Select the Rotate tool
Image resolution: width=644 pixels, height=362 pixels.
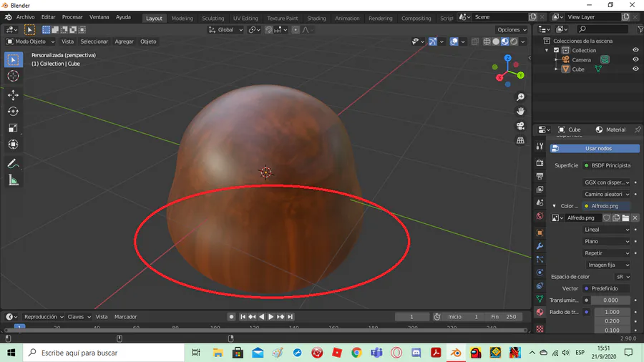pyautogui.click(x=13, y=112)
